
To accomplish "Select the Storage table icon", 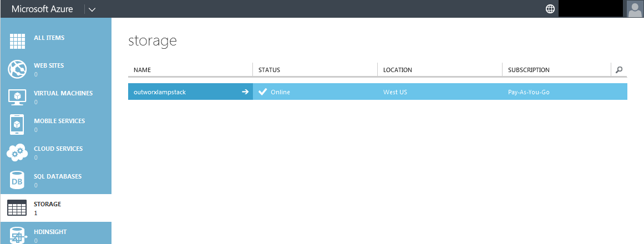I will [17, 208].
